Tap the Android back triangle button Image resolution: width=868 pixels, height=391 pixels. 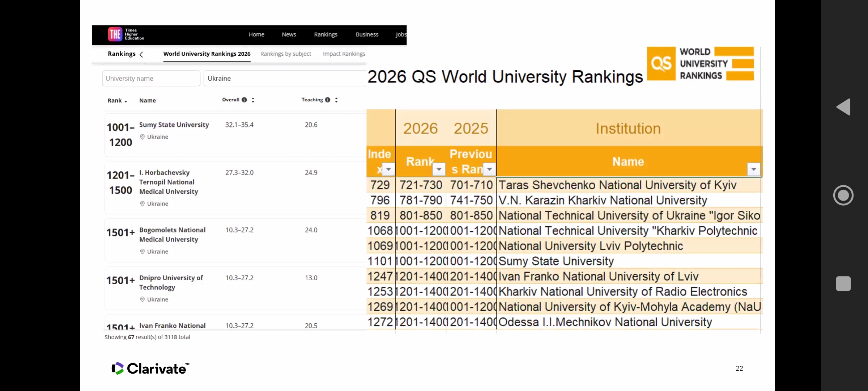843,107
